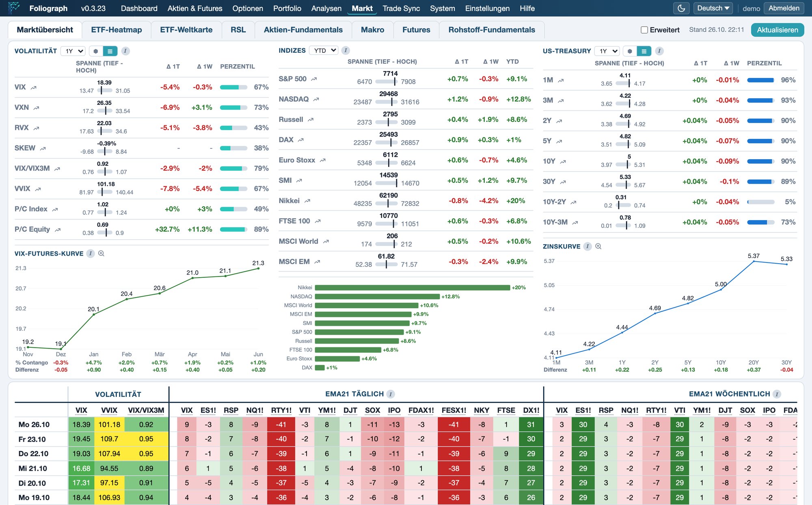This screenshot has height=505, width=812.
Task: Open the Indizes YTD period dropdown
Action: click(324, 50)
